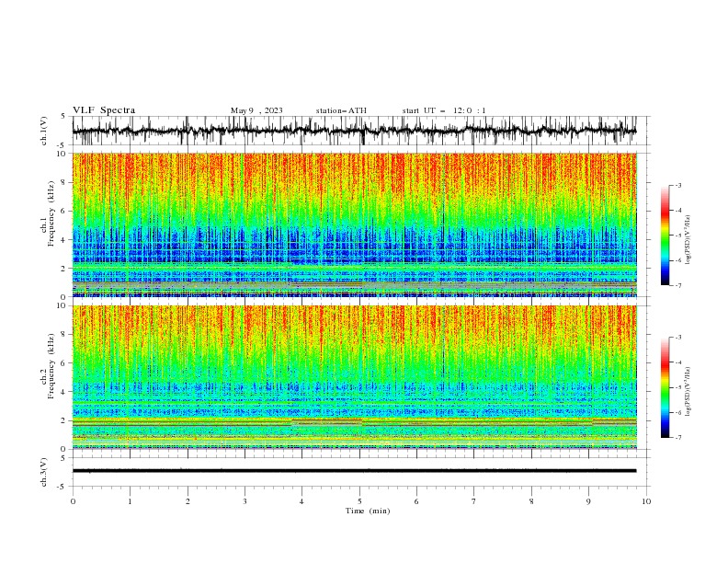Click the time axis tick label '10'
This screenshot has height=563, width=728.
(x=646, y=501)
